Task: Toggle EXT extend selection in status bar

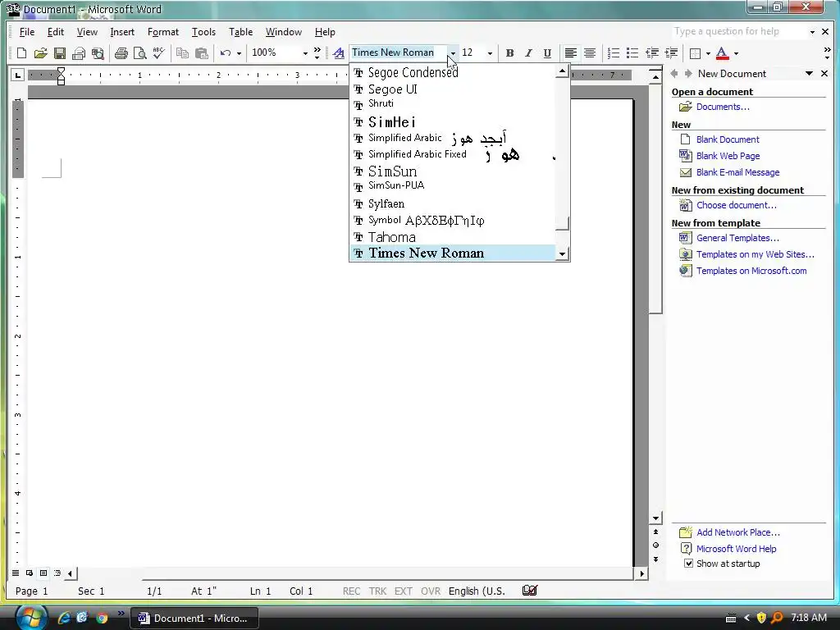Action: pyautogui.click(x=404, y=591)
